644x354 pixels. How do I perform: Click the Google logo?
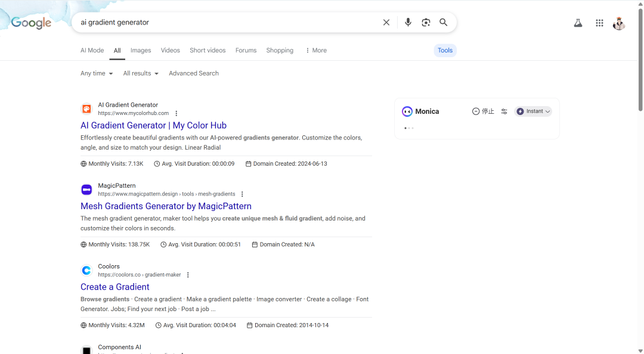pyautogui.click(x=31, y=23)
